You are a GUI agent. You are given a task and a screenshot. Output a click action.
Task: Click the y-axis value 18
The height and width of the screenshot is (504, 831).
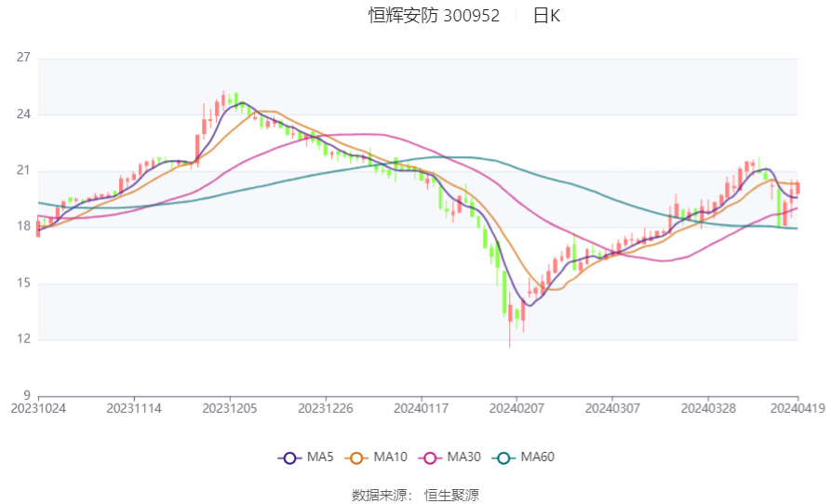coord(23,226)
